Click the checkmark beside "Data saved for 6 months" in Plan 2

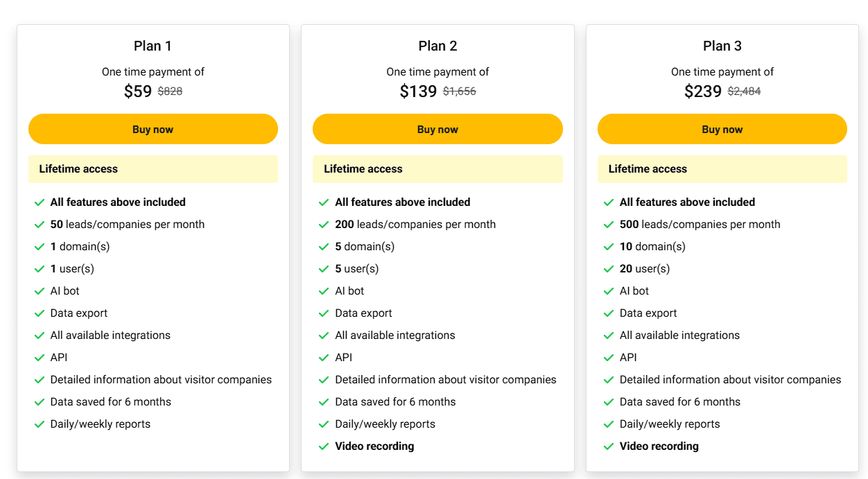[x=324, y=401]
